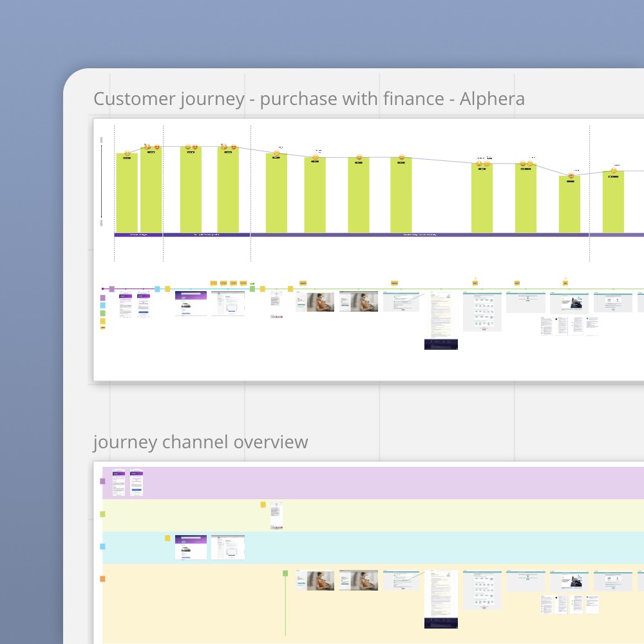Open the narrow document thumbnail in the pale green lane
The image size is (644, 644).
276,515
